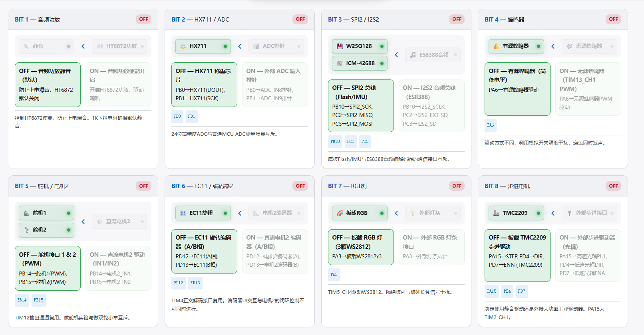Viewport: 644px width, 335px height.
Task: Click the W25Q128 floppy disk icon
Action: [x=340, y=46]
